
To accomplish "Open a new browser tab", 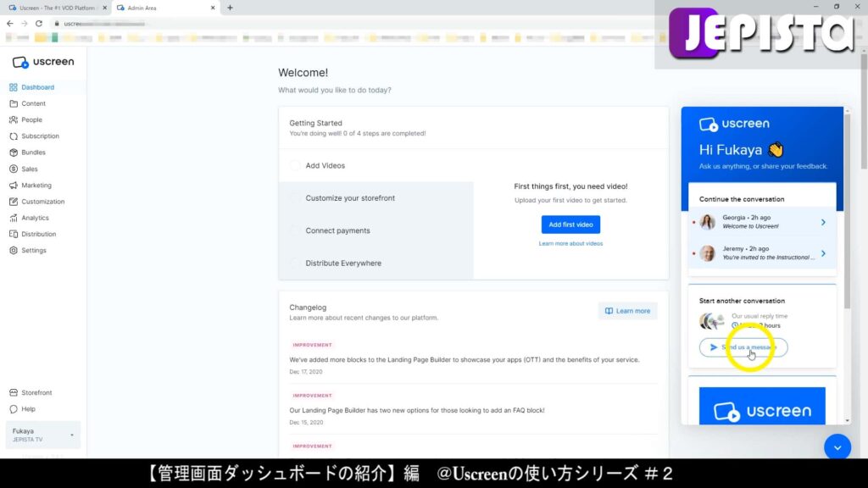I will pos(230,8).
